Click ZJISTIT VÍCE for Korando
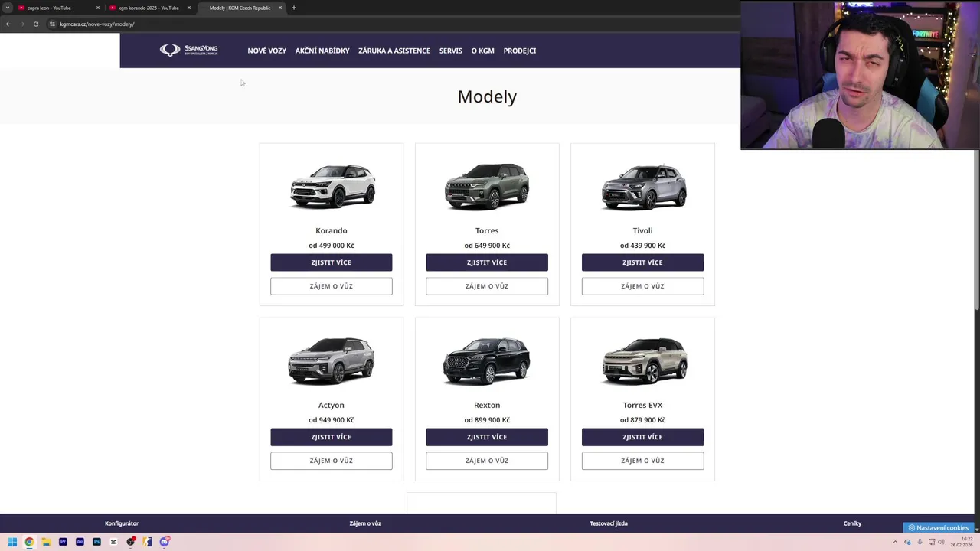The width and height of the screenshot is (980, 551). point(332,262)
